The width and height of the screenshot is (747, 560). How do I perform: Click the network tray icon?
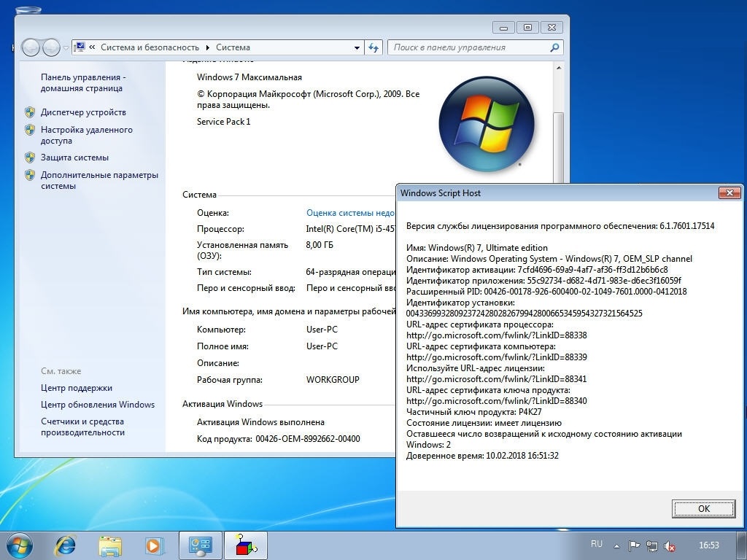point(651,545)
